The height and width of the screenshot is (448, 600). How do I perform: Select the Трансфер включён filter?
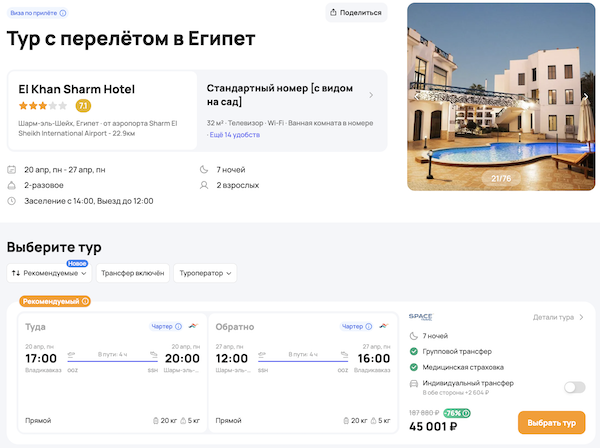pyautogui.click(x=132, y=273)
